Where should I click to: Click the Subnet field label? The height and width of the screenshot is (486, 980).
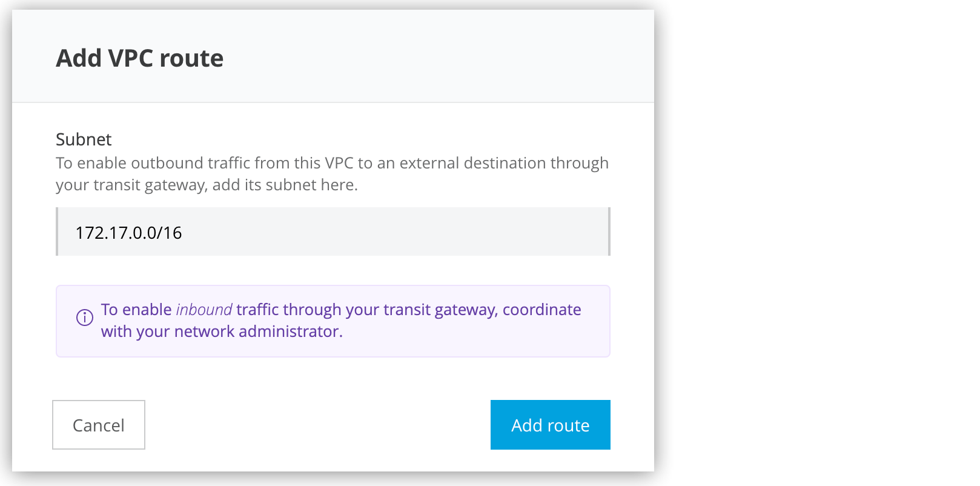coord(83,139)
